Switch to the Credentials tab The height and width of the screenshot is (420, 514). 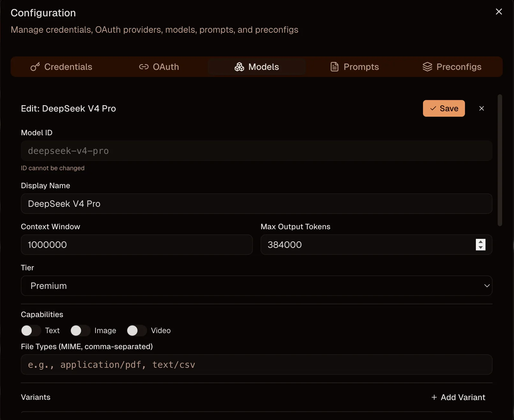61,67
